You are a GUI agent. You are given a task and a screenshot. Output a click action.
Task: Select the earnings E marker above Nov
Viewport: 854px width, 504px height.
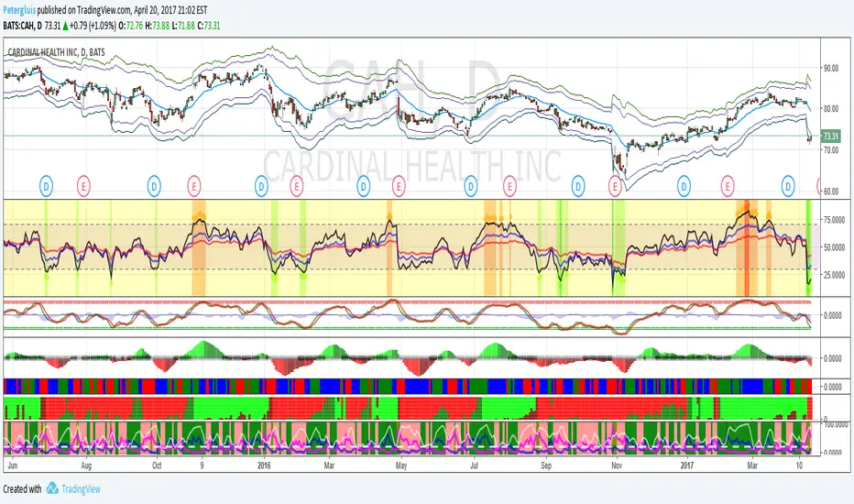tap(615, 186)
